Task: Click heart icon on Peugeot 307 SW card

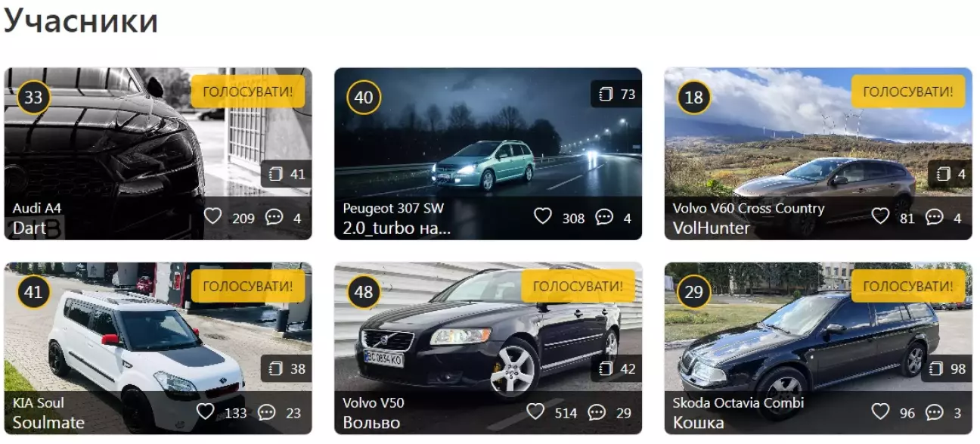Action: pos(543,217)
